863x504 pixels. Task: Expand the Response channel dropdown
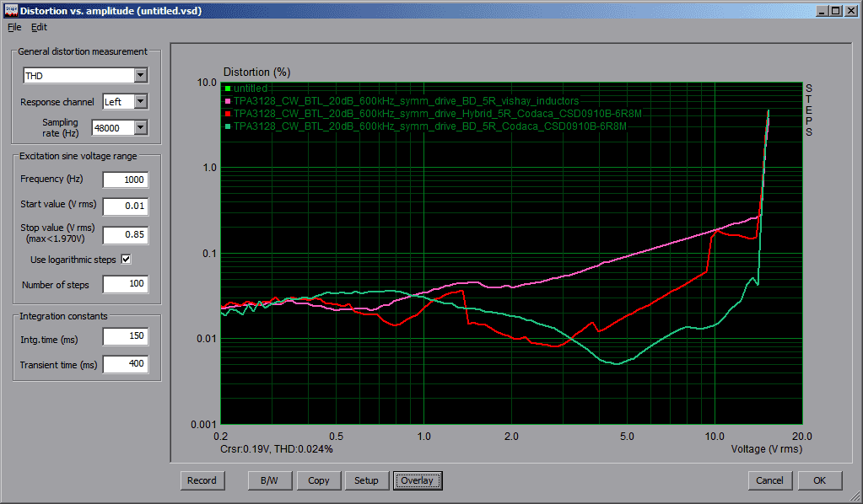[x=140, y=102]
